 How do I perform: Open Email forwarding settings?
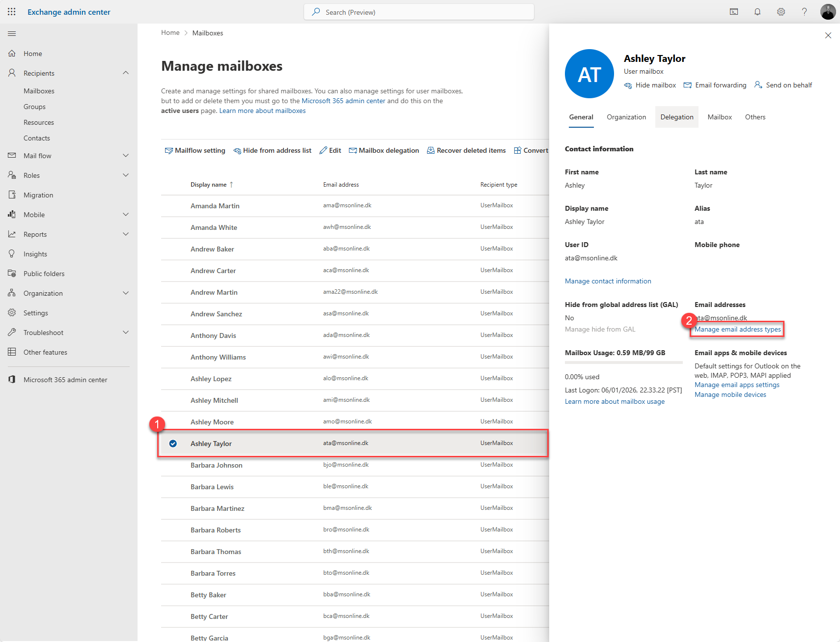point(720,85)
